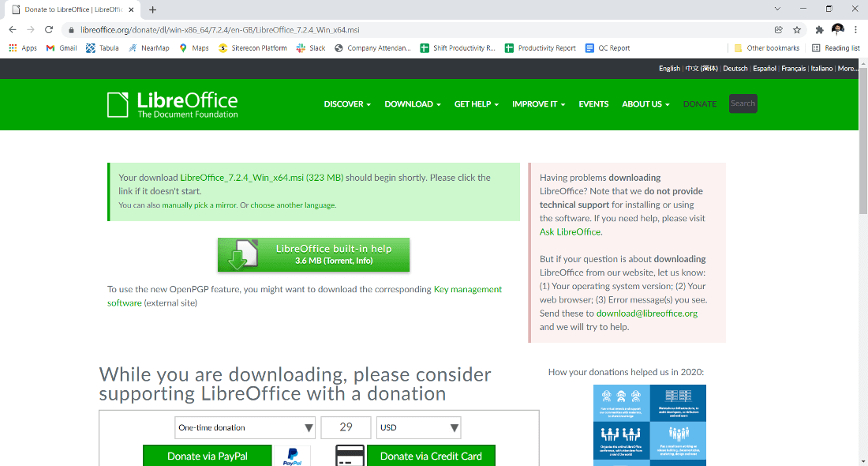
Task: Open Other bookmarks folder
Action: [767, 48]
